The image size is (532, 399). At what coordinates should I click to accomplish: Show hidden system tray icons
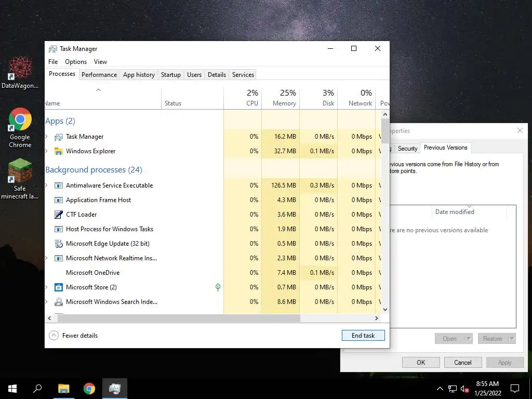click(440, 389)
